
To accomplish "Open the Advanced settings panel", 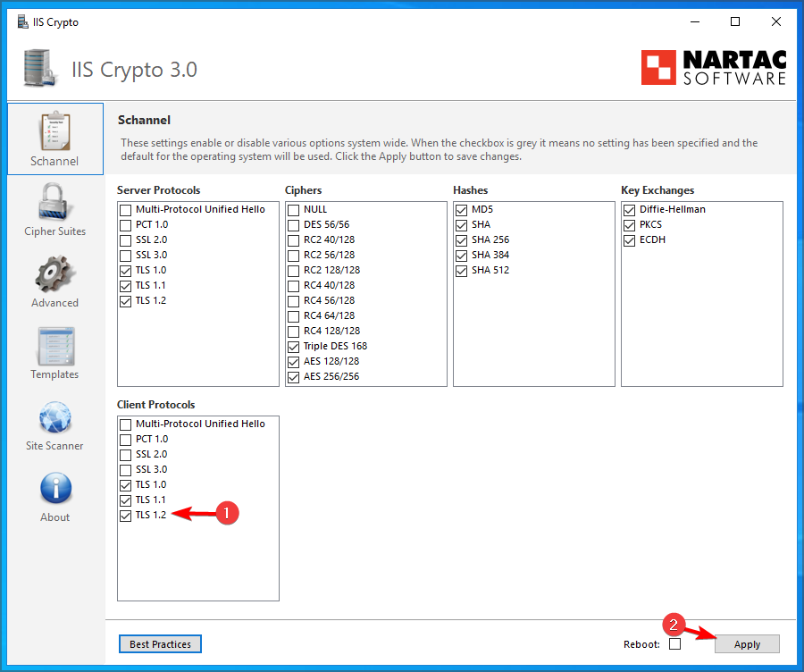I will point(54,281).
